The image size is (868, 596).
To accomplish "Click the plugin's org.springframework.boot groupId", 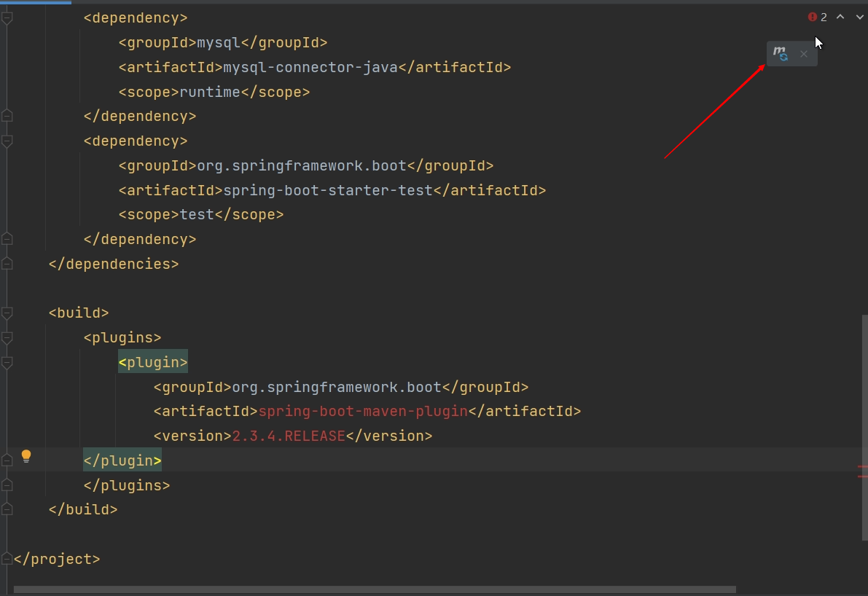I will (337, 387).
